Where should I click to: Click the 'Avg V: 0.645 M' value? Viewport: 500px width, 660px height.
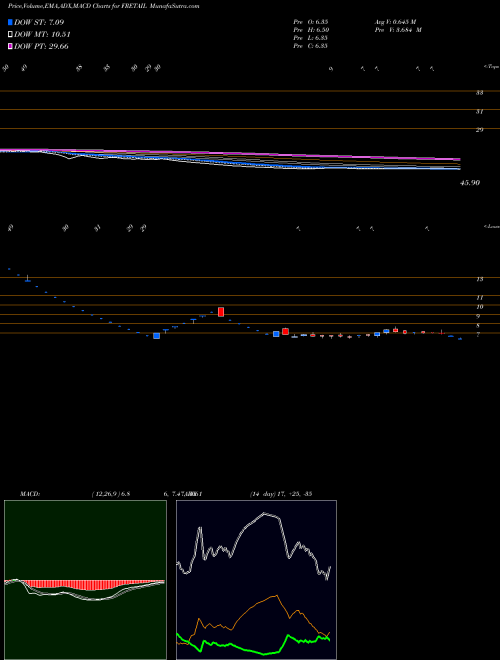(x=395, y=22)
